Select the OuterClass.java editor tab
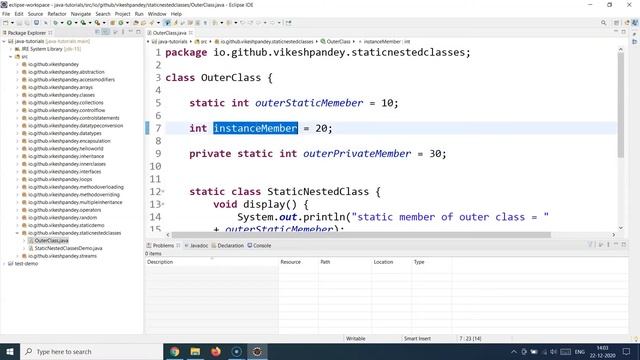640x360 pixels. pos(169,33)
